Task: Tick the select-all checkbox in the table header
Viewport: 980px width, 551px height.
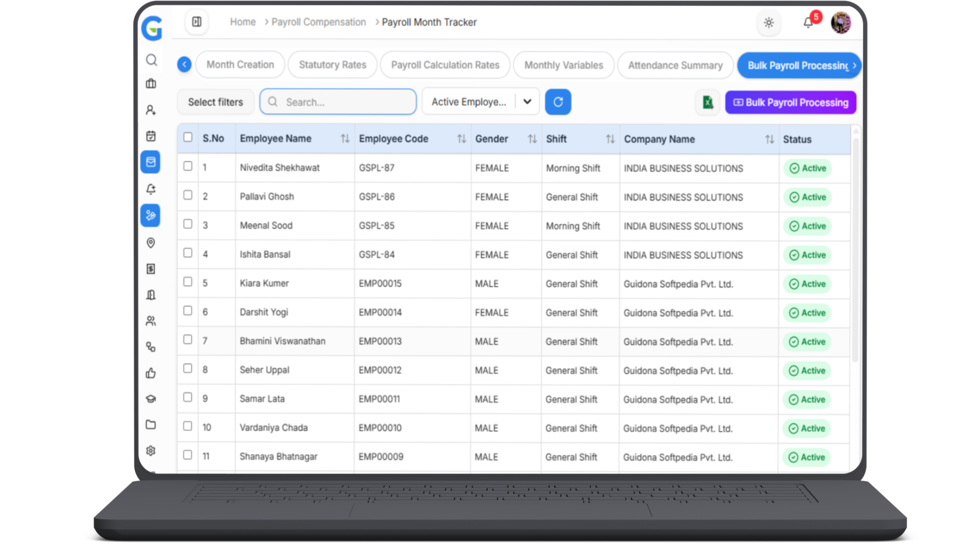Action: [188, 137]
